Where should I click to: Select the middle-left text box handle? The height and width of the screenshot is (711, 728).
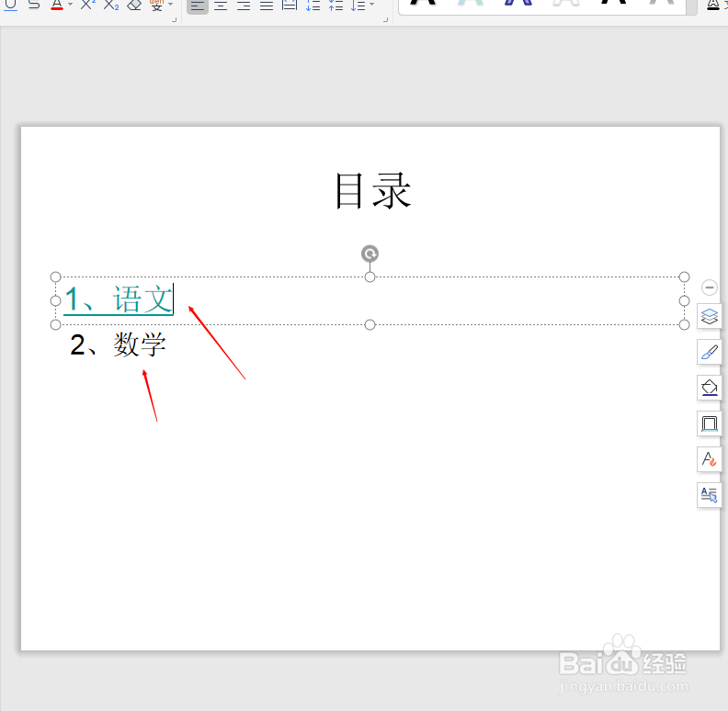click(x=55, y=300)
